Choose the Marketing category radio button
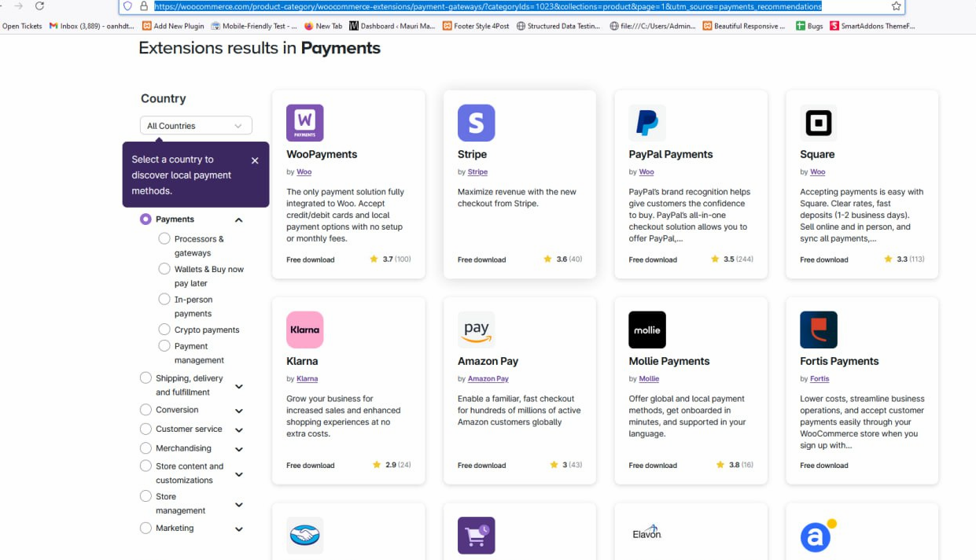 point(145,529)
